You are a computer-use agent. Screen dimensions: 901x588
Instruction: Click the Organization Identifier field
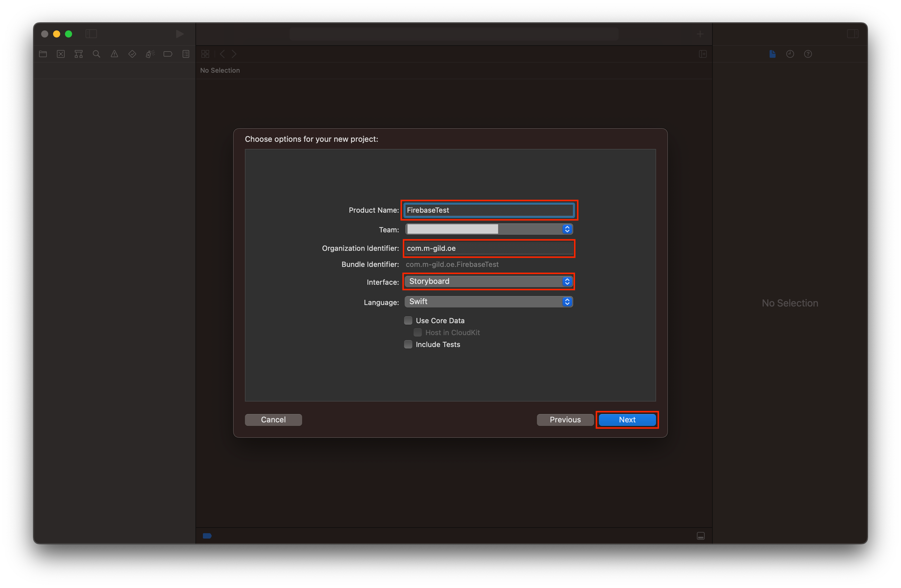coord(488,248)
